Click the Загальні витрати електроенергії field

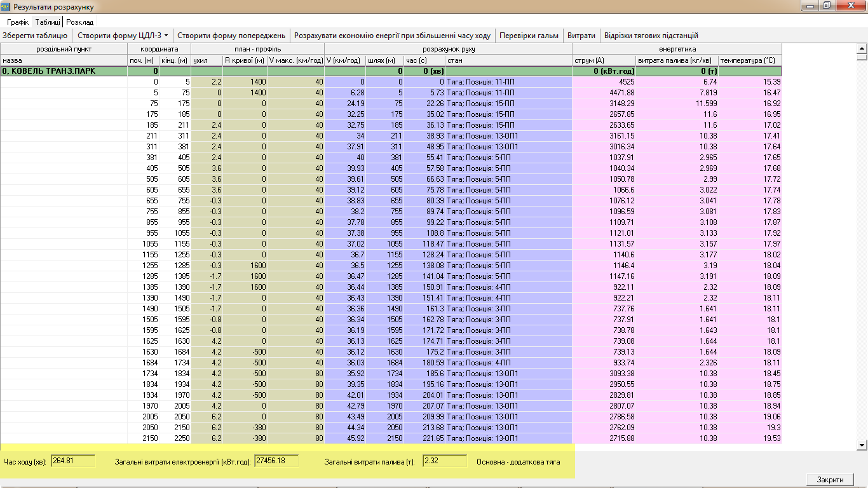(276, 461)
